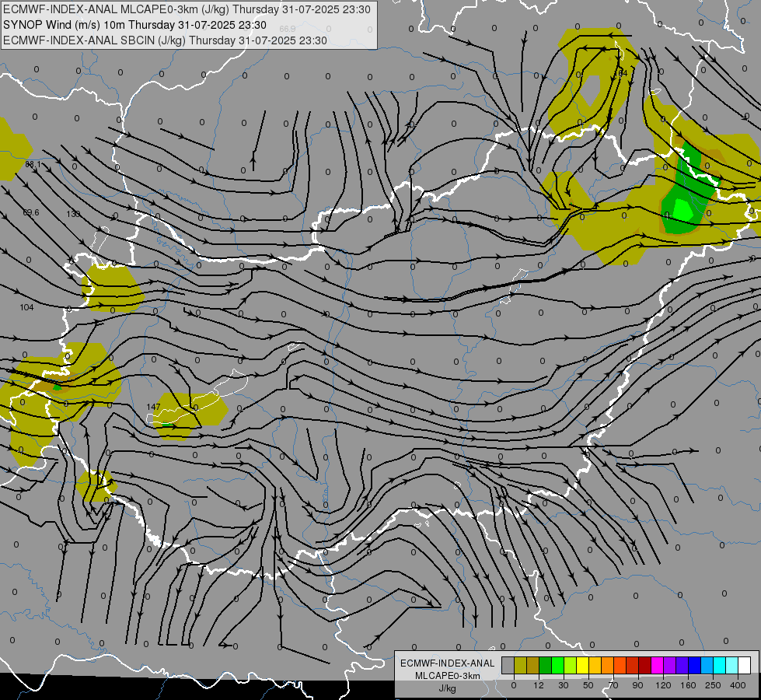Image resolution: width=761 pixels, height=700 pixels.
Task: Pick the magenta swatch in the legend
Action: [x=657, y=665]
